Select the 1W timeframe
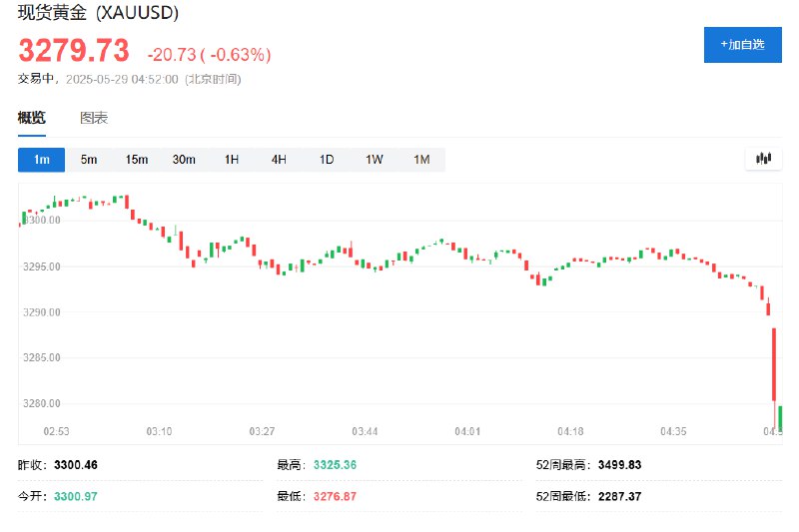799x532 pixels. click(x=374, y=160)
